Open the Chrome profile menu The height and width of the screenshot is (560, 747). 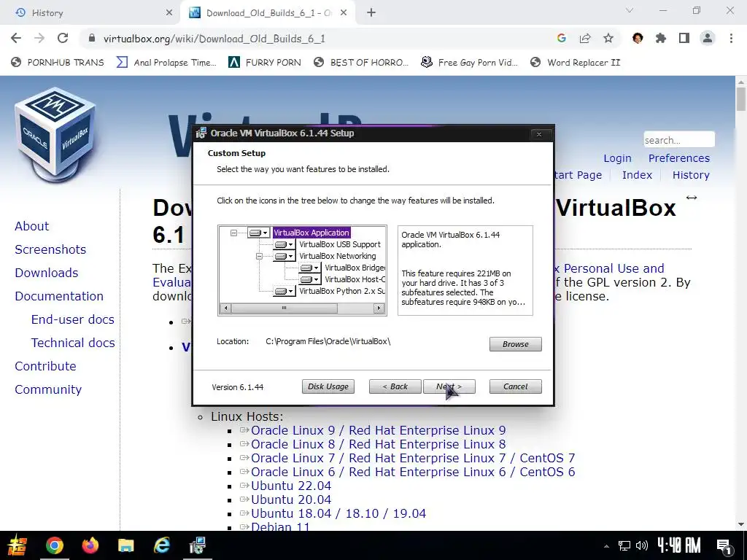pyautogui.click(x=708, y=39)
